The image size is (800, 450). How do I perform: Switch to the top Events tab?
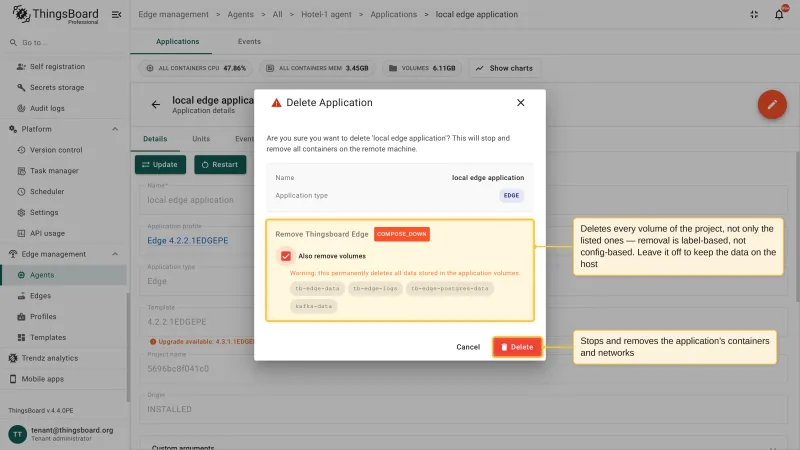pyautogui.click(x=249, y=41)
